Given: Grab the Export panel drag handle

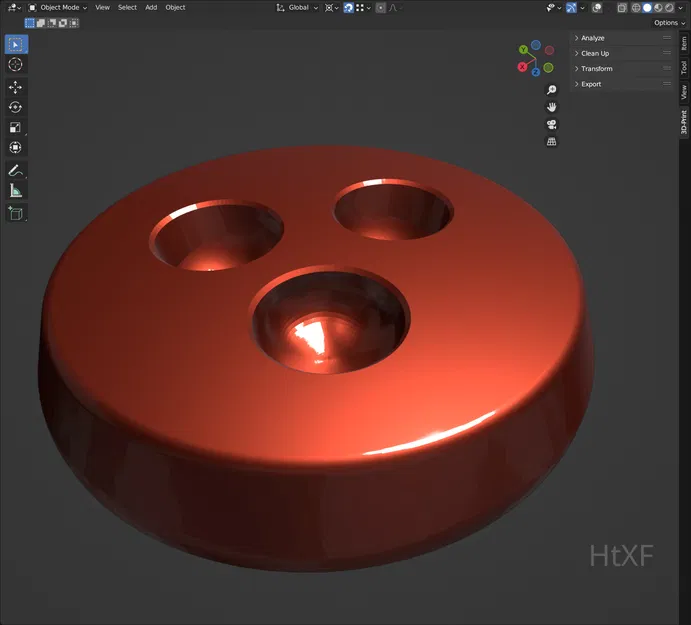Looking at the screenshot, I should pos(667,84).
